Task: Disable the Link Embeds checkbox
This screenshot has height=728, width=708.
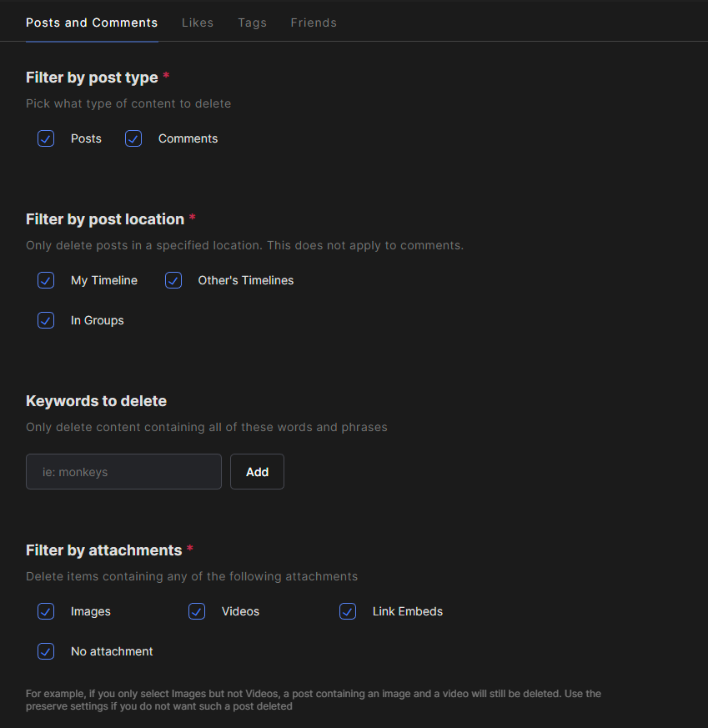Action: 348,611
